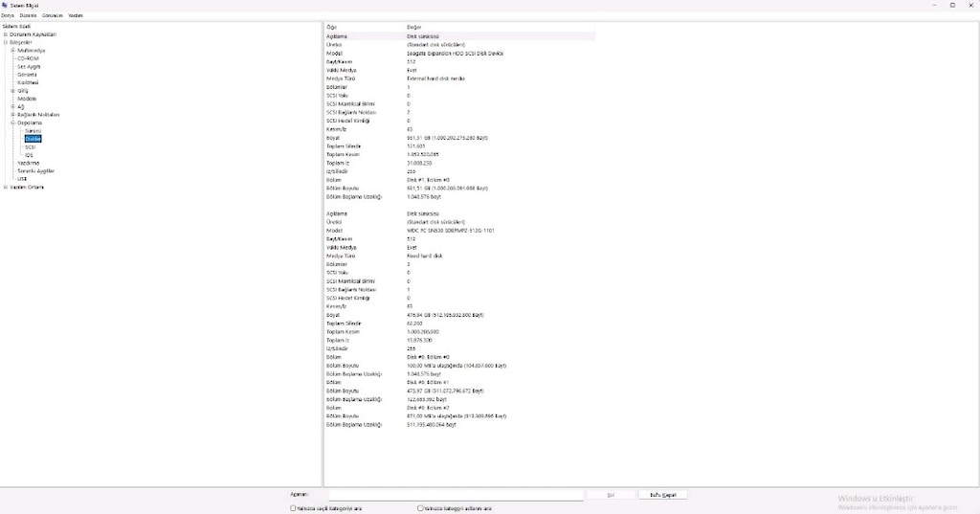Select Sürücü under Depolama

tap(33, 131)
